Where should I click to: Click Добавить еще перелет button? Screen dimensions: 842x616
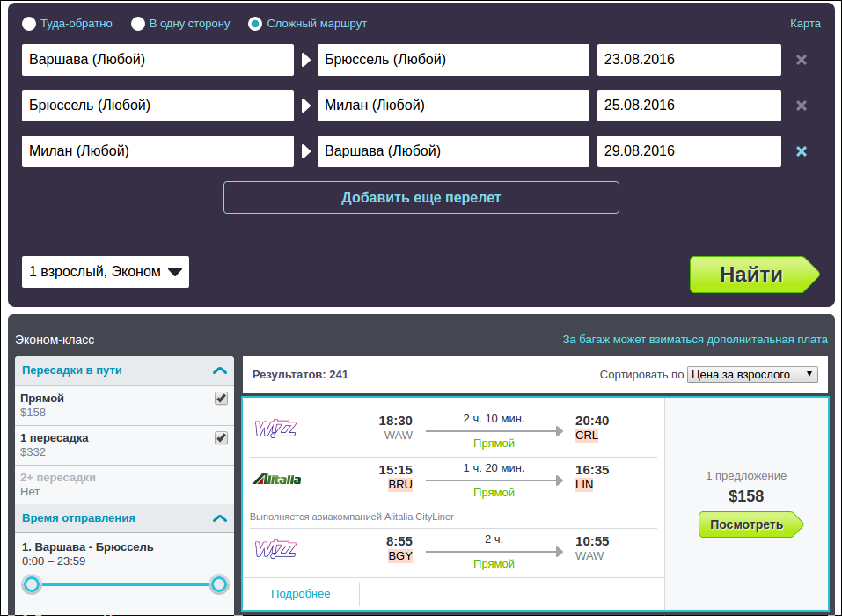tap(421, 198)
